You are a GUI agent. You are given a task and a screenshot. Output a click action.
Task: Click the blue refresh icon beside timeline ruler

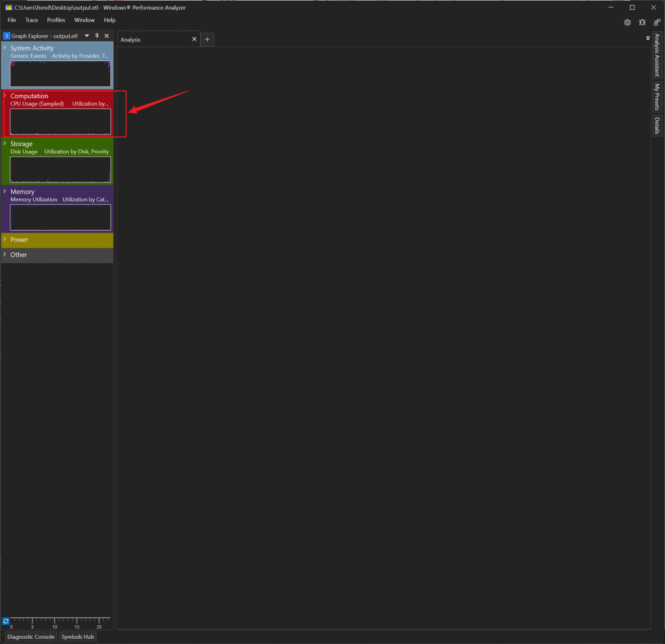[6, 621]
